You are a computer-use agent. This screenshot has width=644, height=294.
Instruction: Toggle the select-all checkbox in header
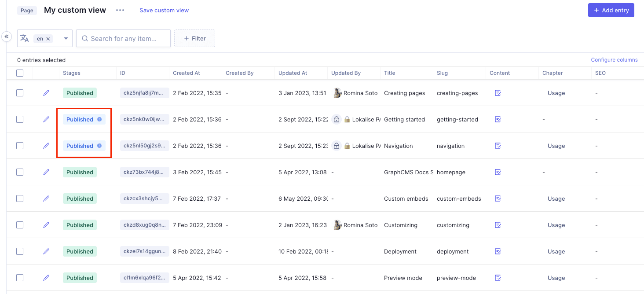click(x=20, y=73)
